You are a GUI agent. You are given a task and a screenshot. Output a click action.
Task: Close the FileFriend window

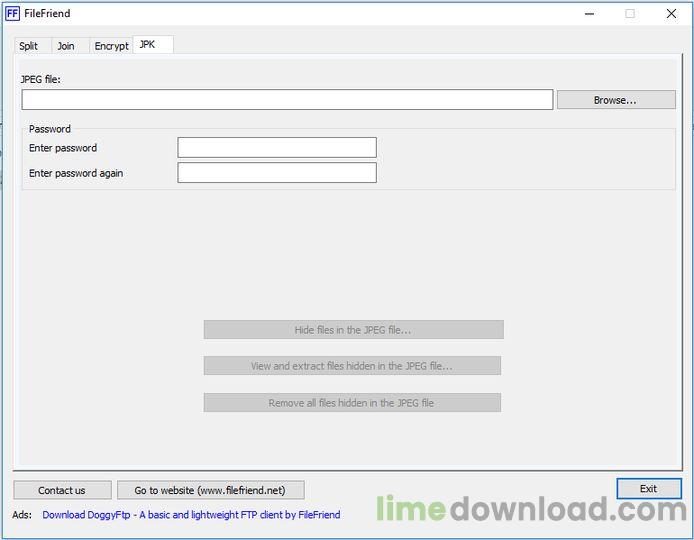coord(671,14)
